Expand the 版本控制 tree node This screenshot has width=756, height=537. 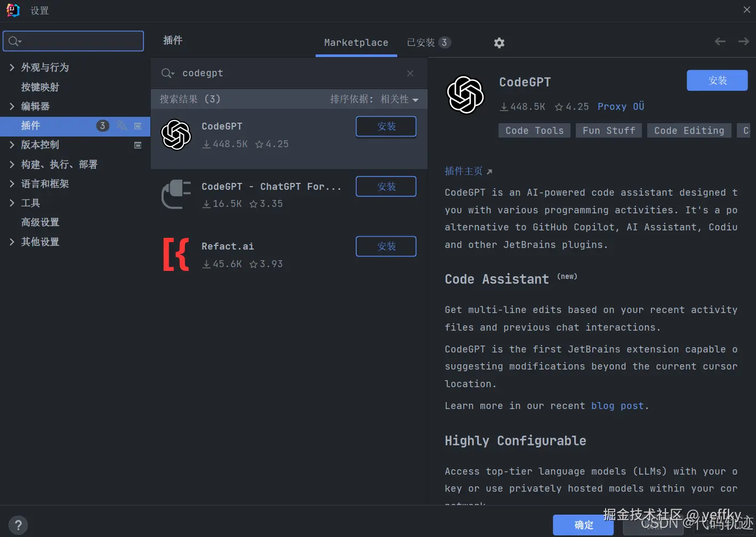tap(12, 145)
